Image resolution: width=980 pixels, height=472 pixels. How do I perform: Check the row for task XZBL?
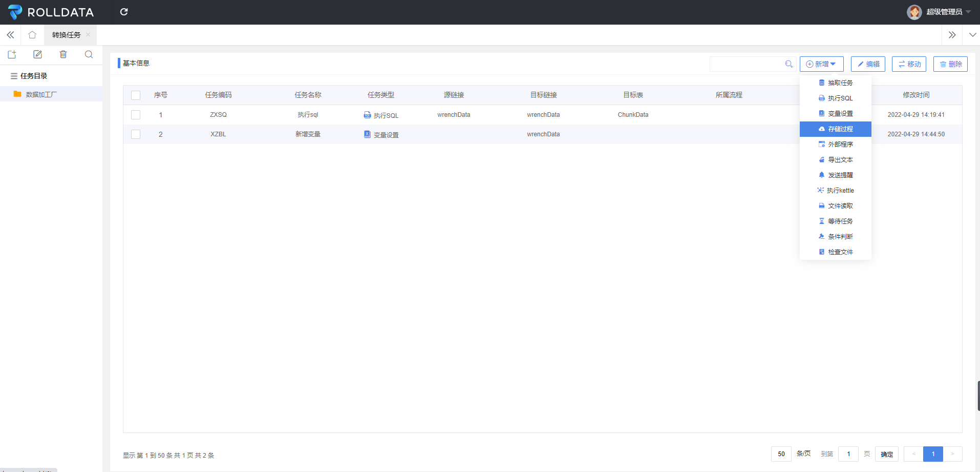tap(136, 134)
